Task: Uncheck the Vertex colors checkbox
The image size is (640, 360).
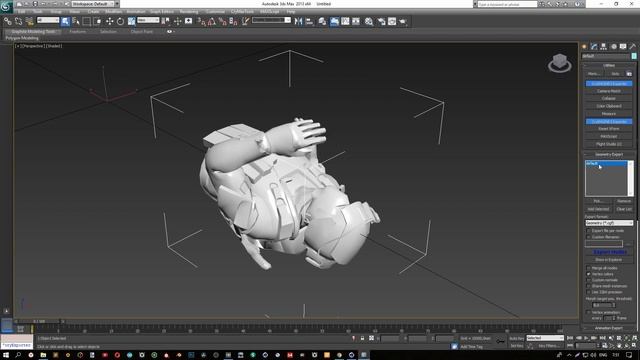Action: [589, 274]
